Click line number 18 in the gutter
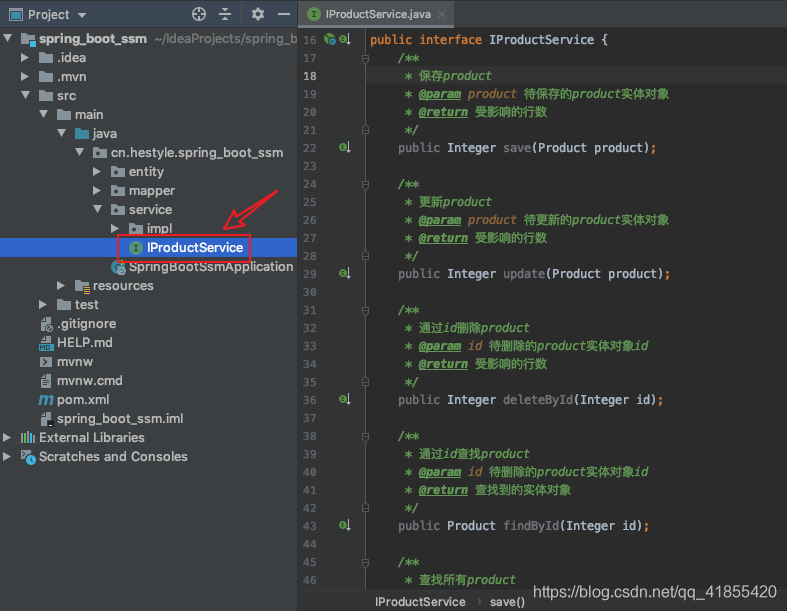787x611 pixels. [x=310, y=76]
